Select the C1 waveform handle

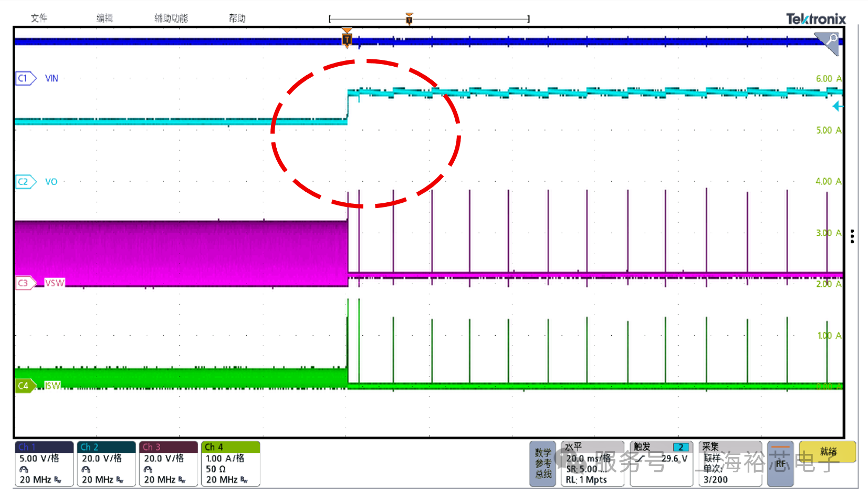(26, 78)
